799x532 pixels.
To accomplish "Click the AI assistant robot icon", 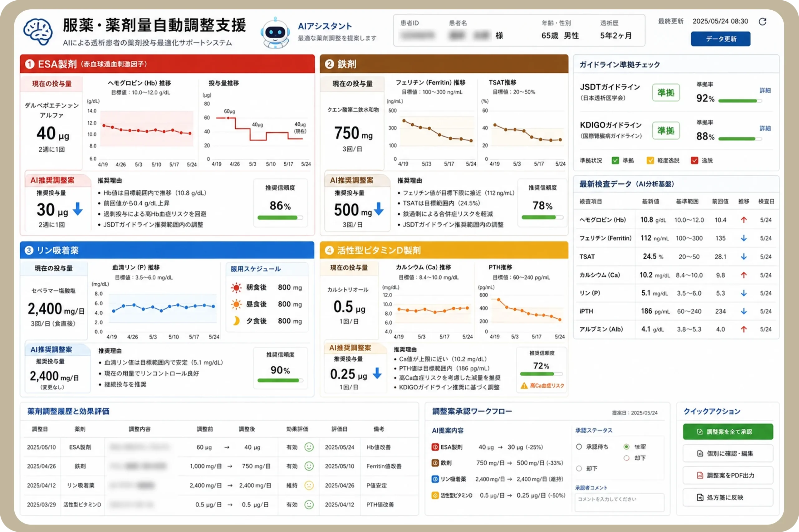I will tap(275, 33).
